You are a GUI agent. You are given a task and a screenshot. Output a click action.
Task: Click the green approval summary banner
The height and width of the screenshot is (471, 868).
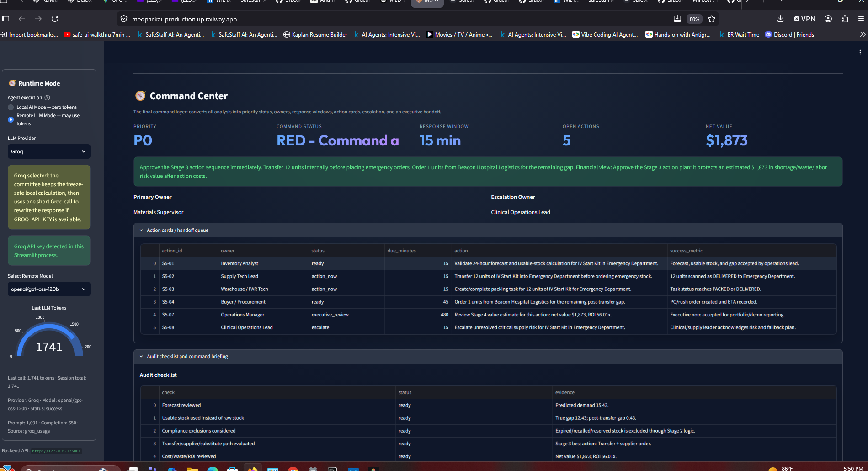488,171
